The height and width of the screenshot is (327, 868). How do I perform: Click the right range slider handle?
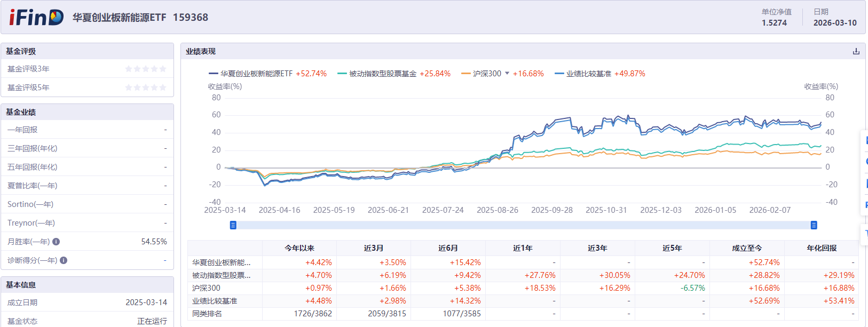coord(814,225)
